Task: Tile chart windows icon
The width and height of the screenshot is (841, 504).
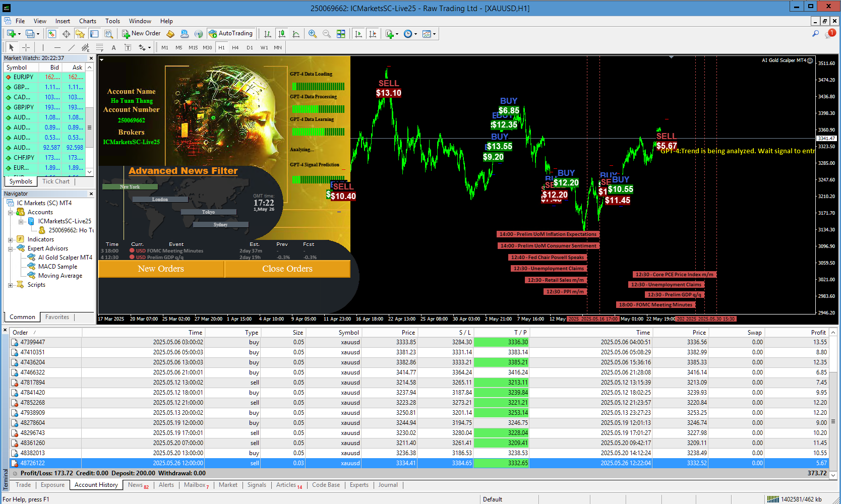Action: (x=341, y=34)
